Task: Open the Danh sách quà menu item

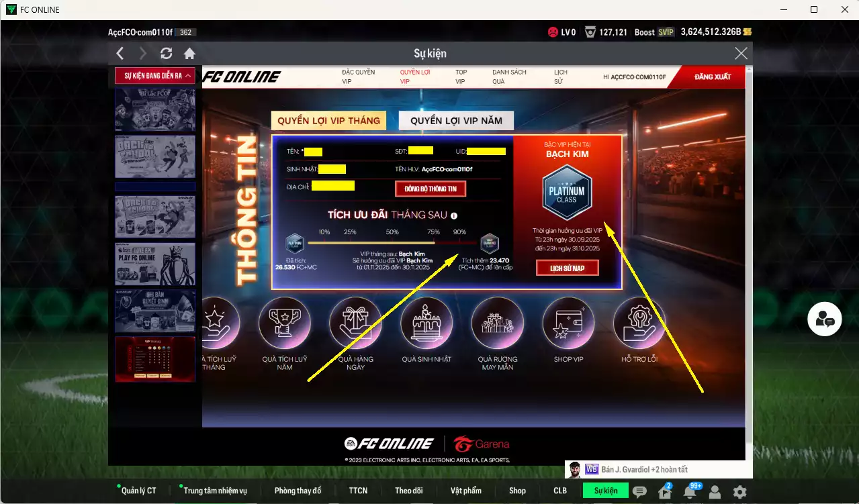Action: tap(508, 77)
